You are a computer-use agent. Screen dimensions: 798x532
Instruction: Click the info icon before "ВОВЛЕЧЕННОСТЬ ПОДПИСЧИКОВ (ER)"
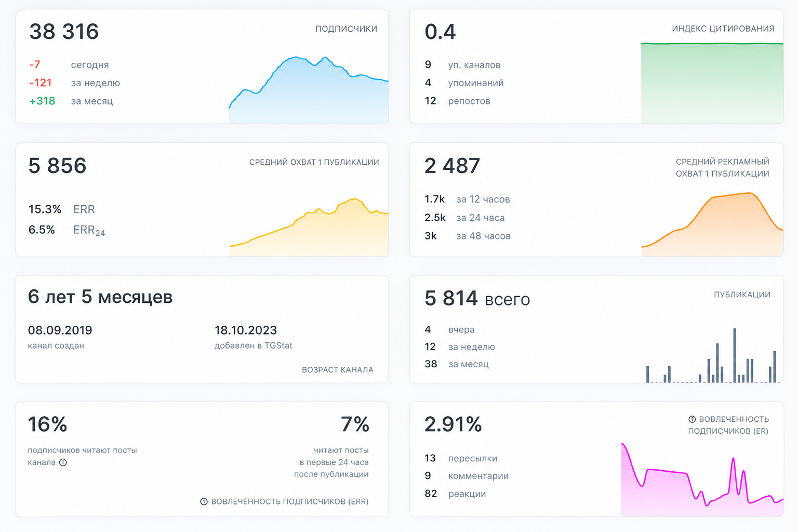click(692, 419)
